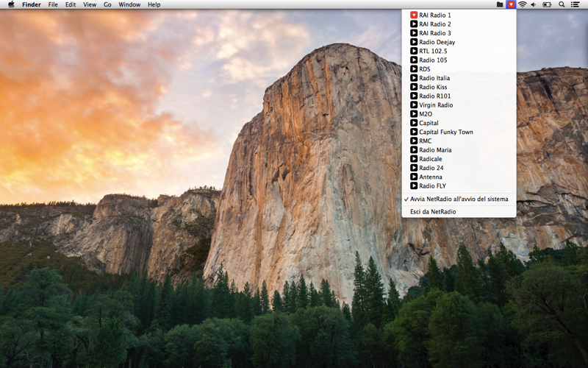
Task: Open Notification Center list icon
Action: click(575, 4)
